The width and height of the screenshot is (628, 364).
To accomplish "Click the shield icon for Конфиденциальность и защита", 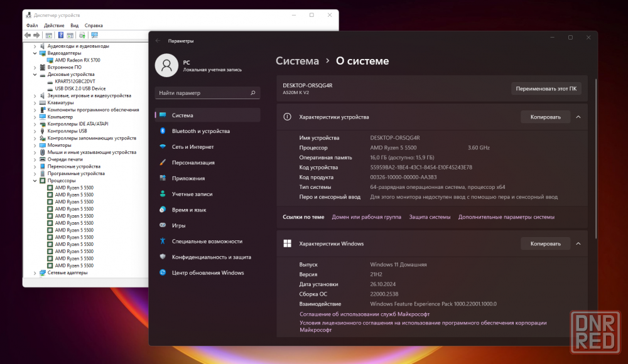I will pos(163,257).
